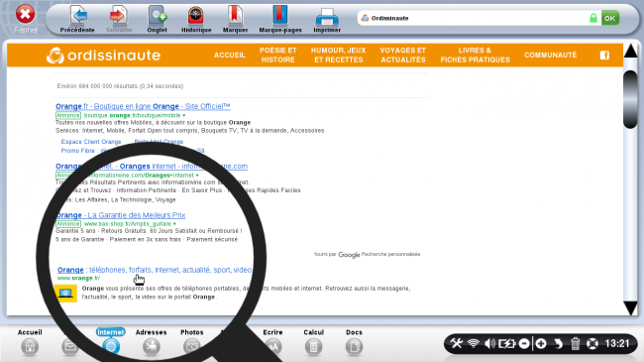The height and width of the screenshot is (362, 644).
Task: Open the COMMUNAUTÉ menu item
Action: pyautogui.click(x=550, y=56)
